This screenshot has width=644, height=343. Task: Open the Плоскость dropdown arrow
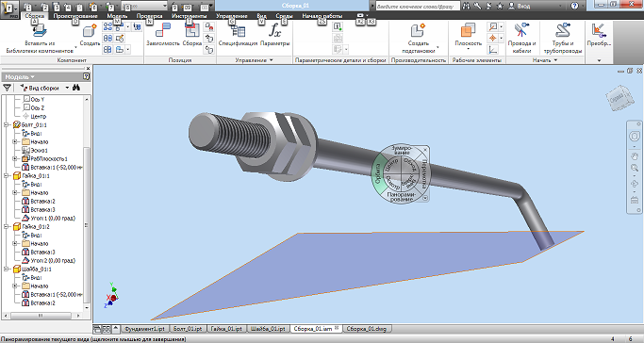coord(468,49)
